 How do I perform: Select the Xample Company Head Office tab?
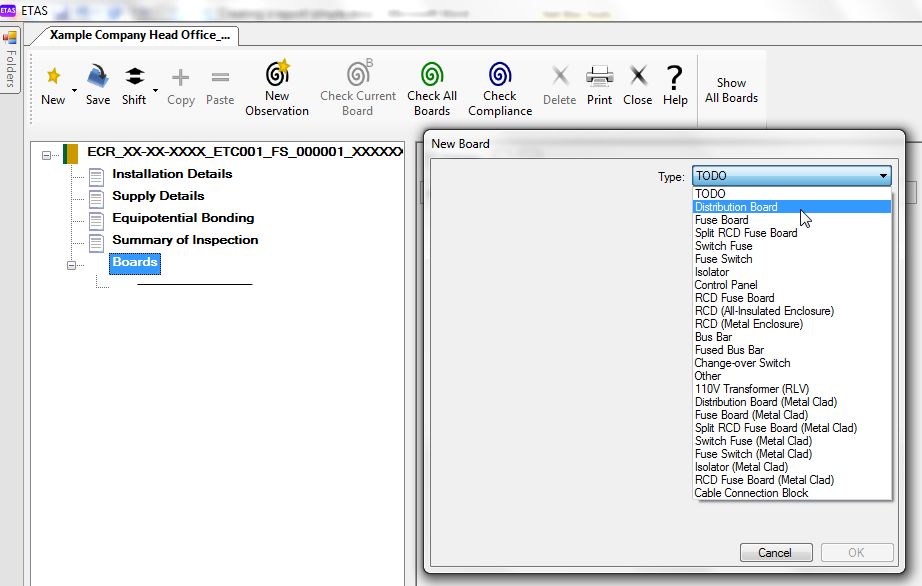(x=139, y=35)
